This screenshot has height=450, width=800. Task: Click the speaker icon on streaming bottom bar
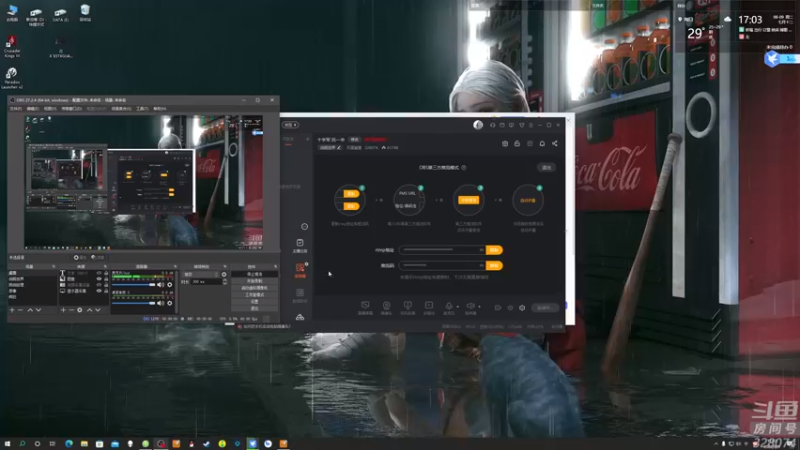(470, 305)
